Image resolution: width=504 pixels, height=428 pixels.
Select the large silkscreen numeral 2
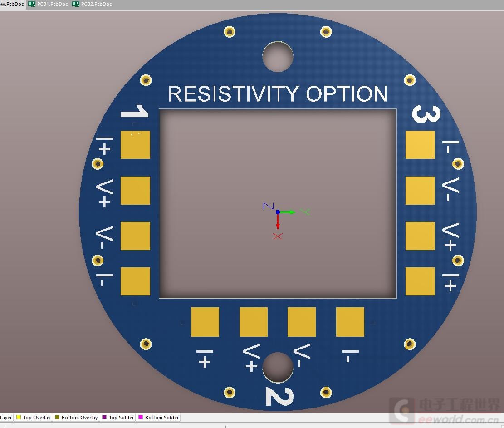[279, 396]
